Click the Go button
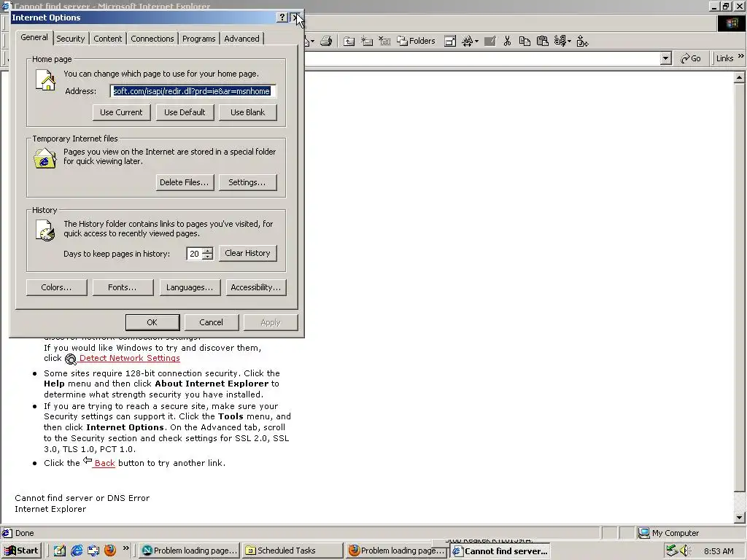747x560 pixels. pyautogui.click(x=691, y=58)
